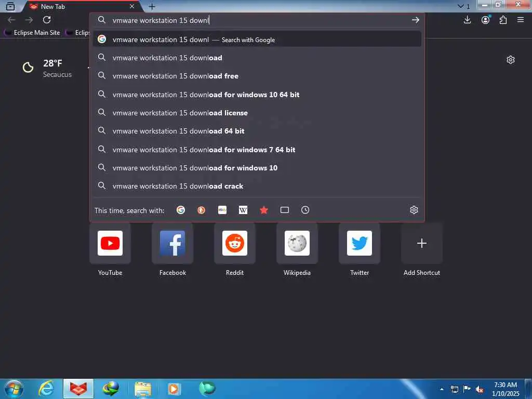Select suggestion ending 'download crack'
The width and height of the screenshot is (532, 399).
pyautogui.click(x=257, y=186)
